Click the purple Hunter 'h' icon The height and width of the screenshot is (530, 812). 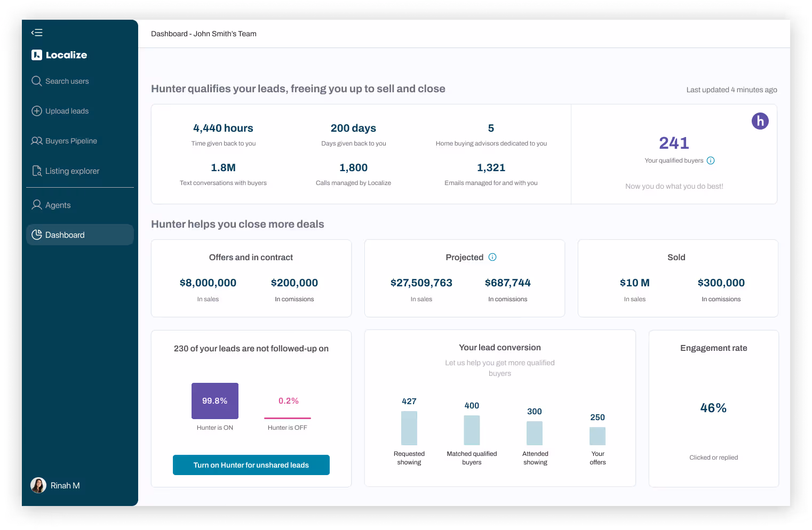pyautogui.click(x=760, y=121)
